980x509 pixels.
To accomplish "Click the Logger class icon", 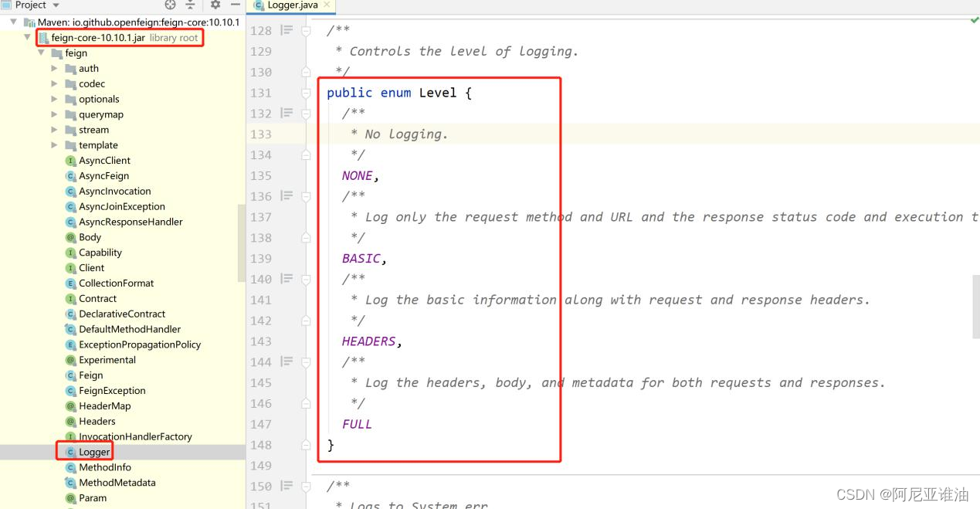I will click(x=71, y=452).
